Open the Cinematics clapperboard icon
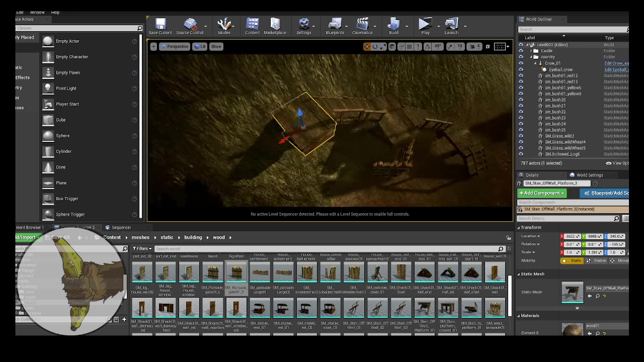 [x=362, y=26]
